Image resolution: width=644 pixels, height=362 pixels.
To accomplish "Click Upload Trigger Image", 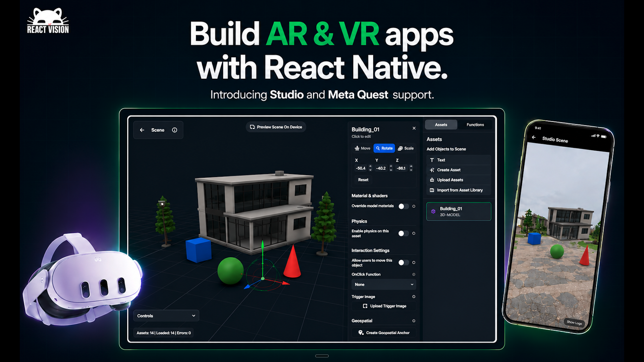I will point(384,306).
